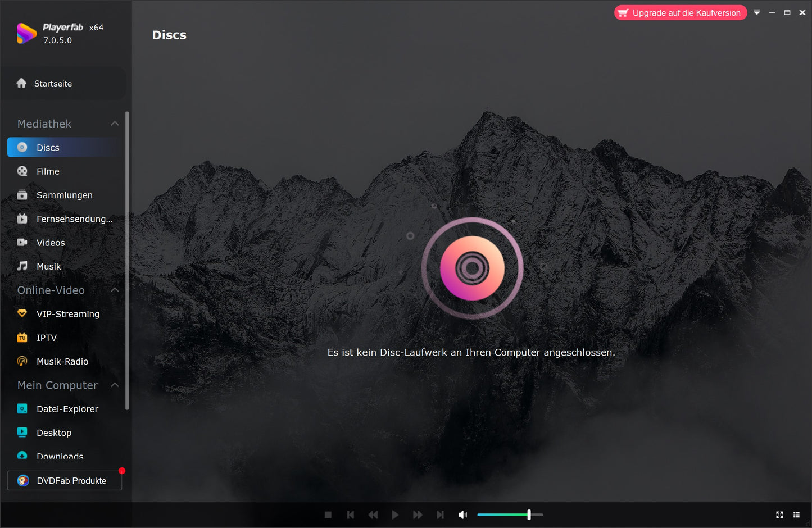The image size is (812, 528).
Task: Collapse the Online-Video section
Action: [x=115, y=290]
